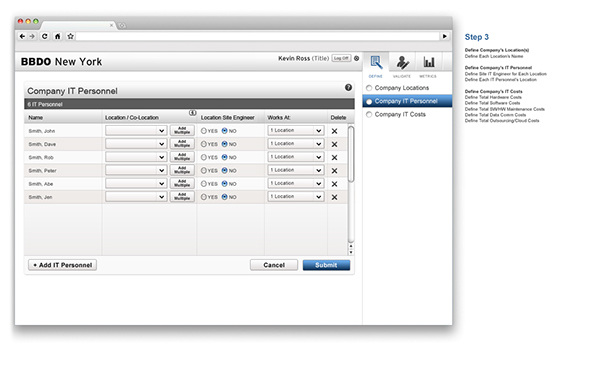Open Works At dropdown for Smith, John
This screenshot has height=388, width=600.
(296, 131)
